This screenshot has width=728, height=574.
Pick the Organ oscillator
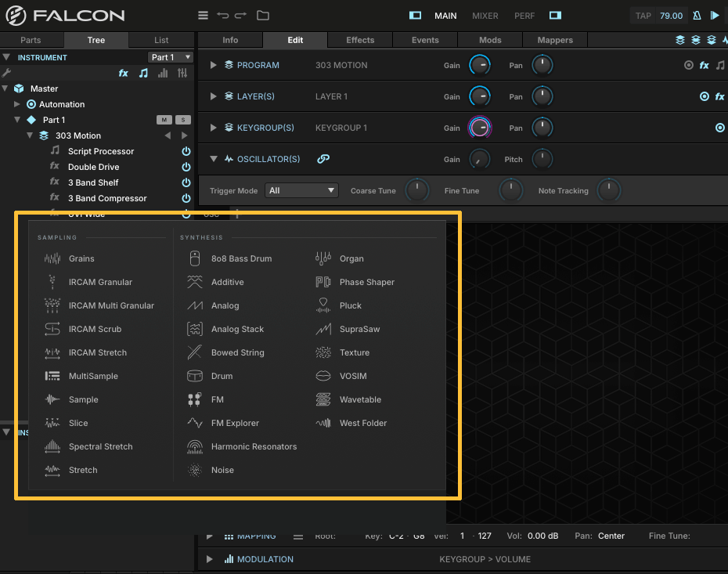click(x=340, y=258)
